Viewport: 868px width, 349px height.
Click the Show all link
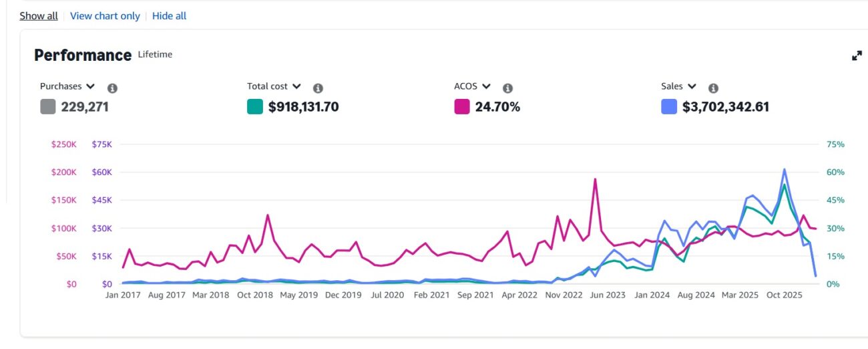[x=39, y=15]
